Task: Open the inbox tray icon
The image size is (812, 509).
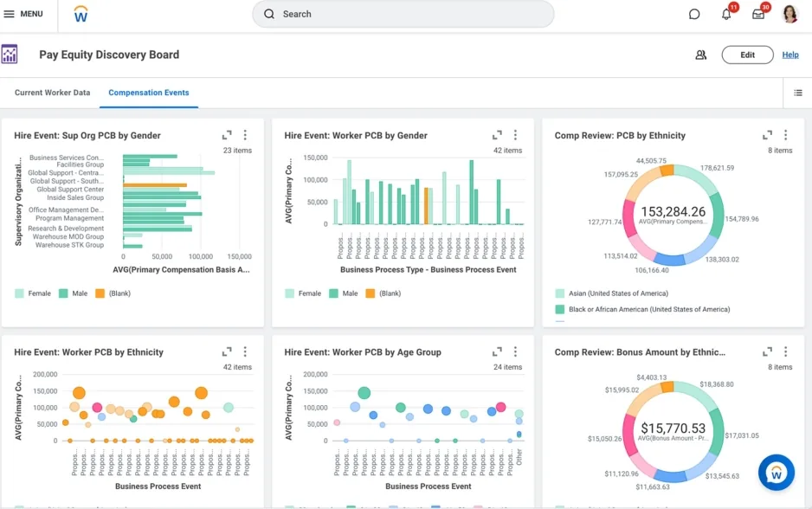Action: 758,14
